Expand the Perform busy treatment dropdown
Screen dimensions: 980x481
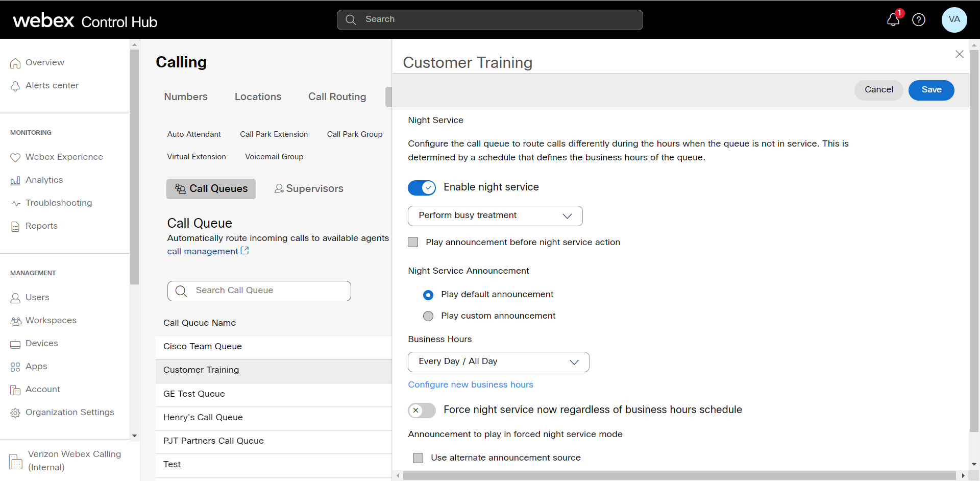[495, 215]
